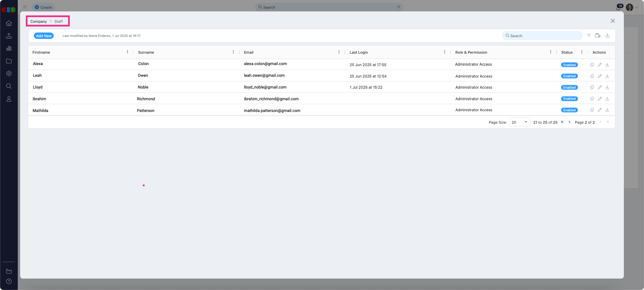Open the filter icon beside staff search

click(589, 36)
